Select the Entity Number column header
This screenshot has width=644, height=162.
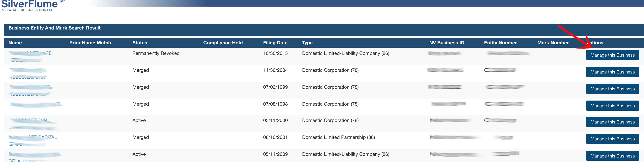(500, 43)
